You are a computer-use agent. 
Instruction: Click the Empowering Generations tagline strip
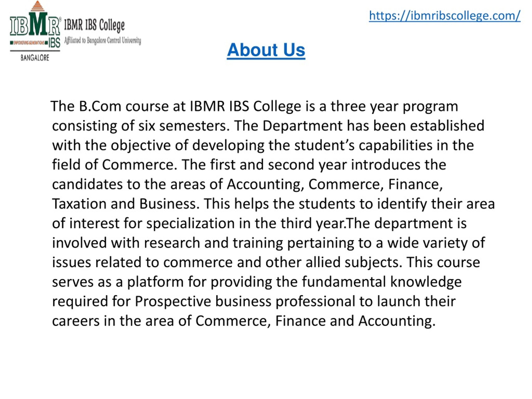click(x=29, y=43)
